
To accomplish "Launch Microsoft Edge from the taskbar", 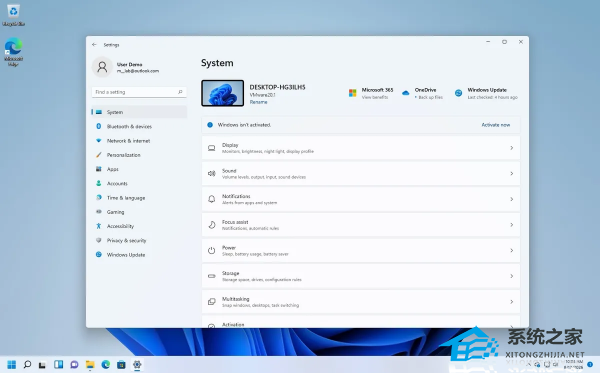I will click(106, 365).
